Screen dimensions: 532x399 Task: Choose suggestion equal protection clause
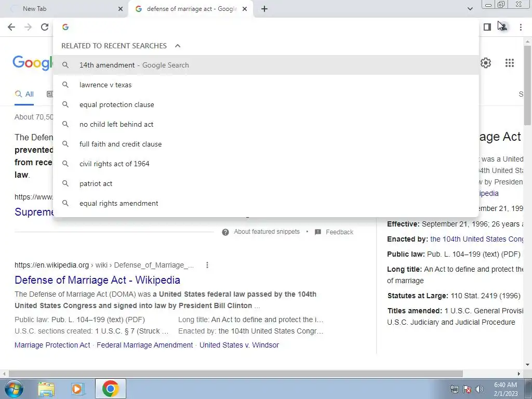[266, 104]
